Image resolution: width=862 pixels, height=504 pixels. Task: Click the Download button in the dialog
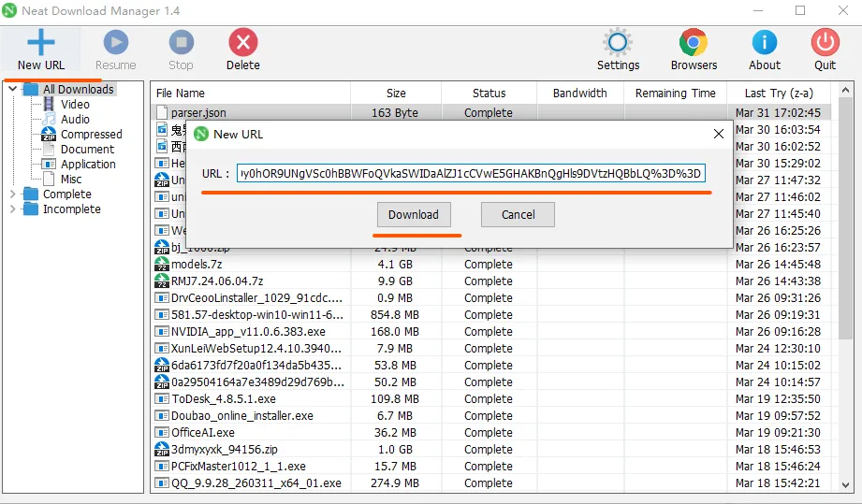pos(414,215)
